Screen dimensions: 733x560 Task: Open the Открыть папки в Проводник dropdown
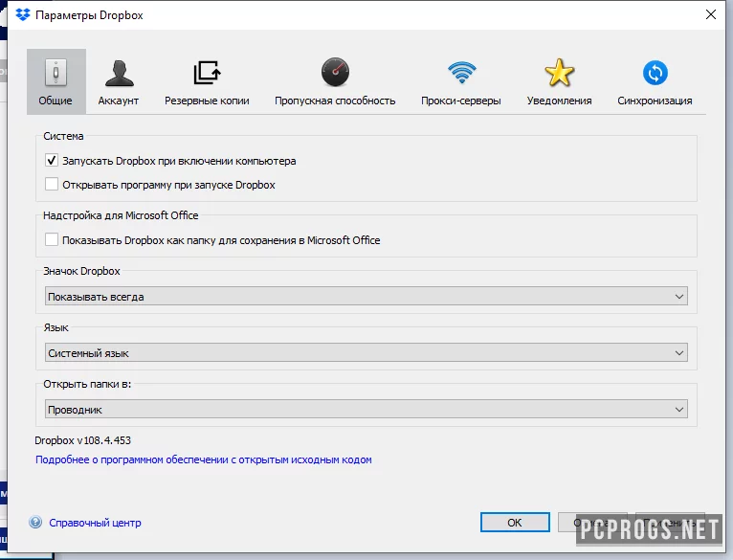click(x=366, y=410)
